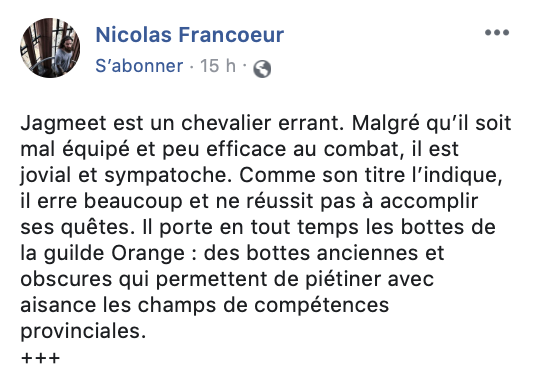The image size is (534, 366).
Task: Open Nicolas Francoeur's round profile picture
Action: pyautogui.click(x=50, y=48)
